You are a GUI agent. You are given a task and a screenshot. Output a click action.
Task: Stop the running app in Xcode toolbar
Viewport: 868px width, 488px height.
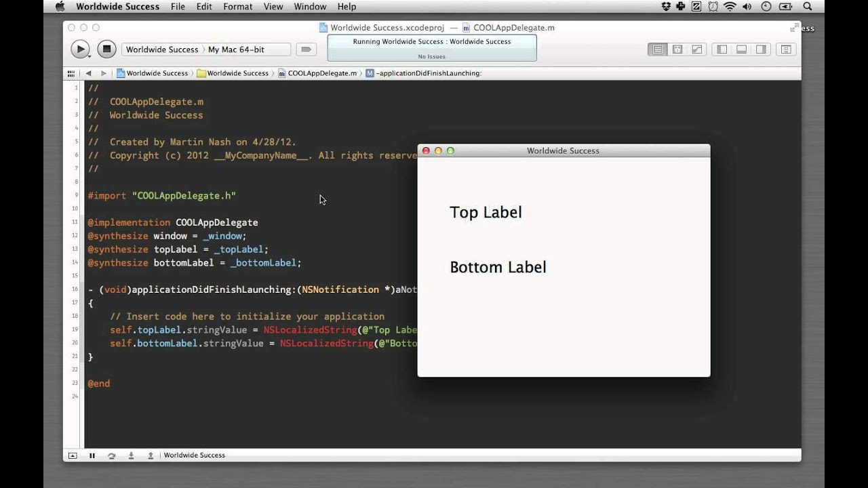tap(106, 49)
